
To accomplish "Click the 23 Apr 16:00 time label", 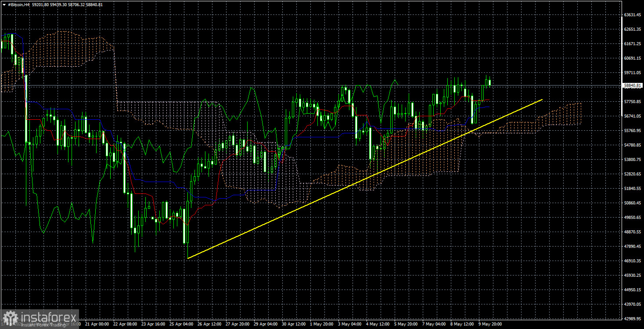I will 152,324.
